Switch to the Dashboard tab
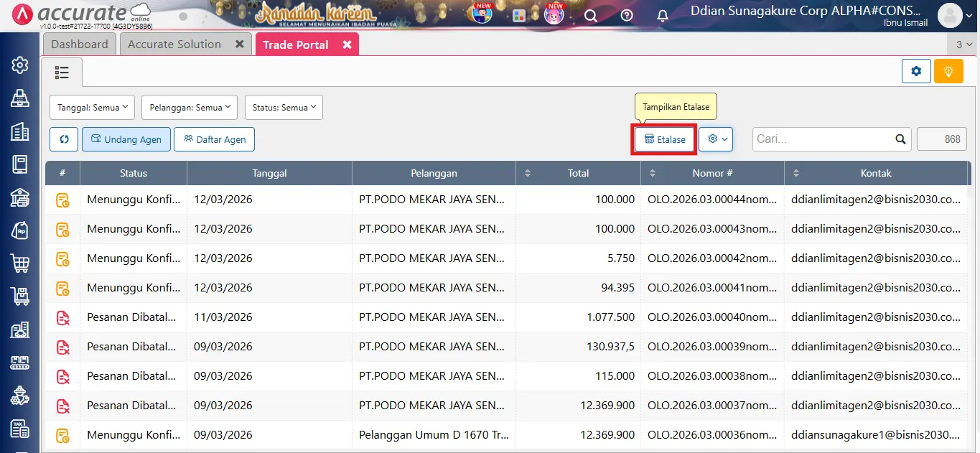Image resolution: width=980 pixels, height=453 pixels. 79,44
